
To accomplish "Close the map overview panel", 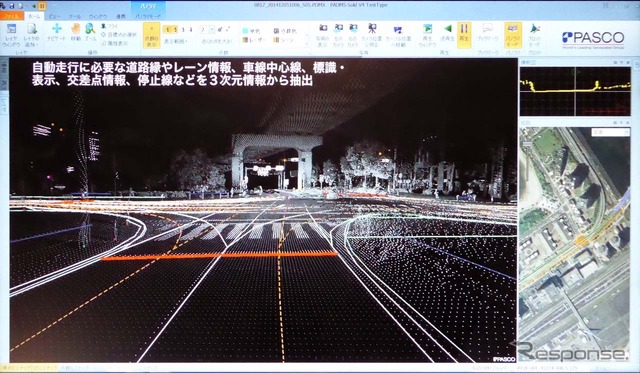I will (629, 122).
